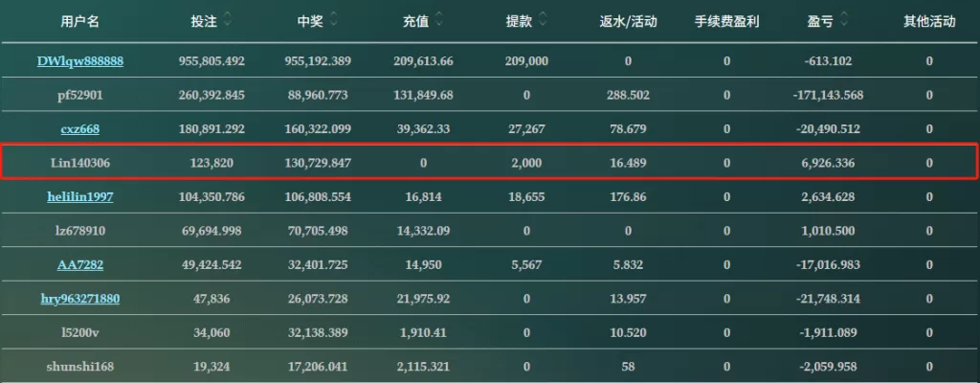This screenshot has height=383, width=980.
Task: Click 手续费盈利 column header
Action: coord(726,20)
